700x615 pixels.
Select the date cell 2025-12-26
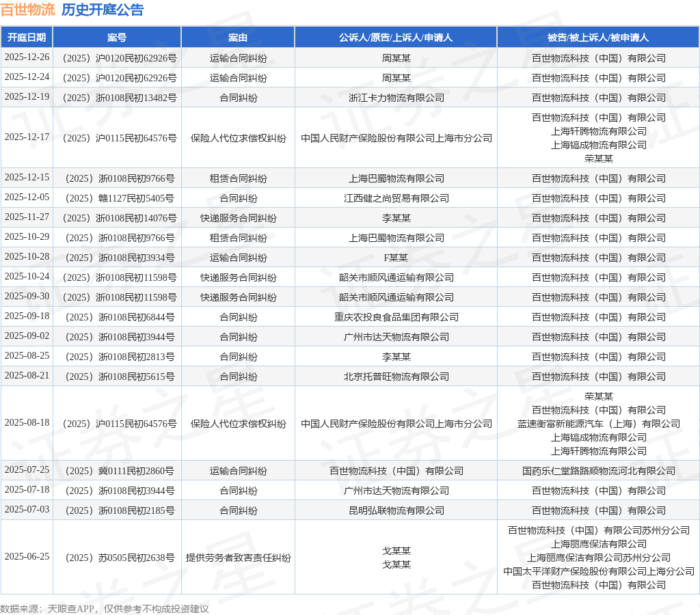point(27,57)
